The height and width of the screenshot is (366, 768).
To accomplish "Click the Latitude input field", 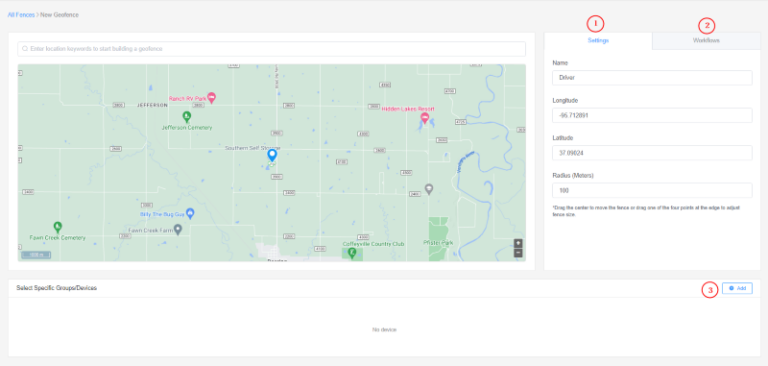I will 652,153.
